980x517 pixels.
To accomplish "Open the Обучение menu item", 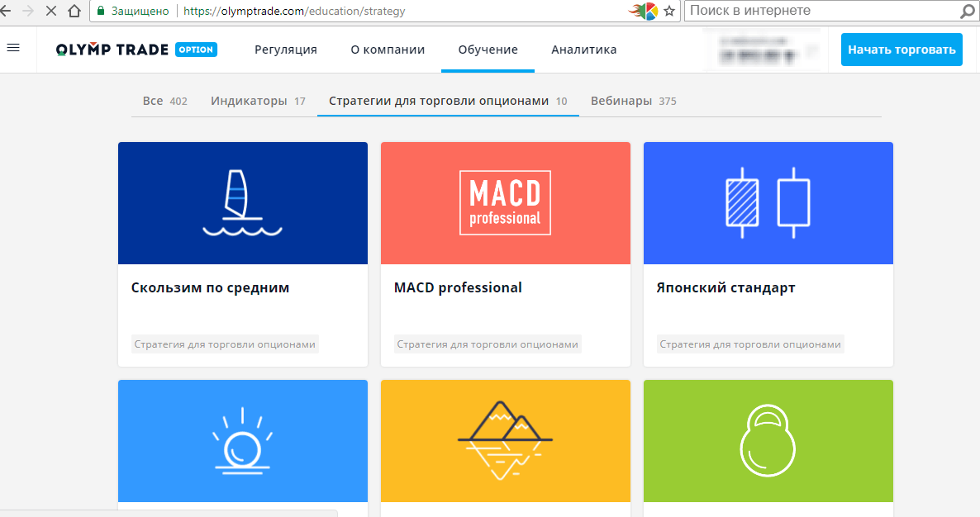I will point(488,50).
